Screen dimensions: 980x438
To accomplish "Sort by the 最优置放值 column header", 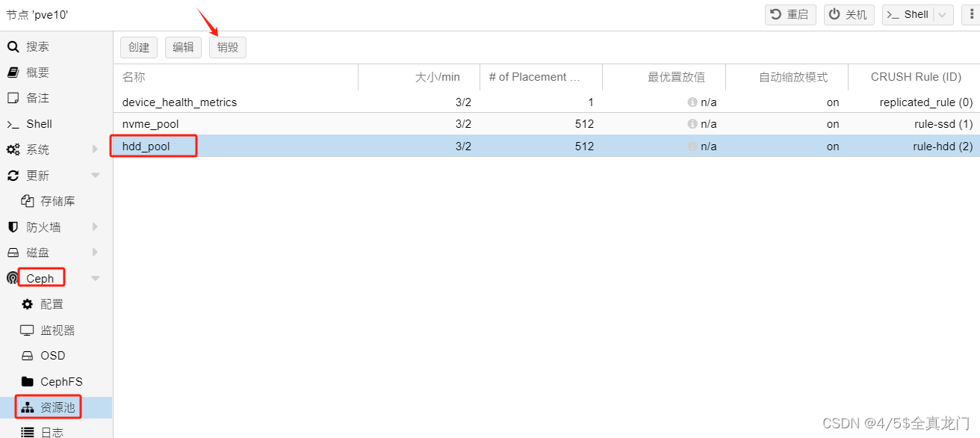I will point(664,77).
